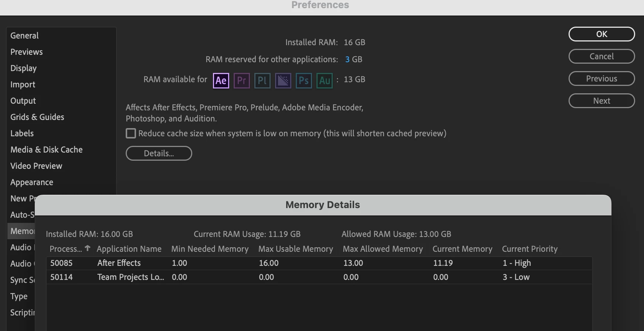Click the 16.00 max usable memory cell
The height and width of the screenshot is (331, 644).
pyautogui.click(x=269, y=263)
